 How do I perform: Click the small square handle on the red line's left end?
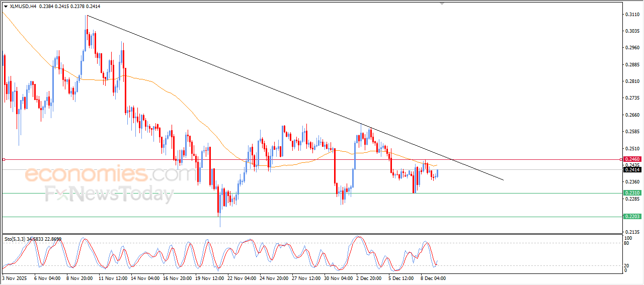pos(4,159)
